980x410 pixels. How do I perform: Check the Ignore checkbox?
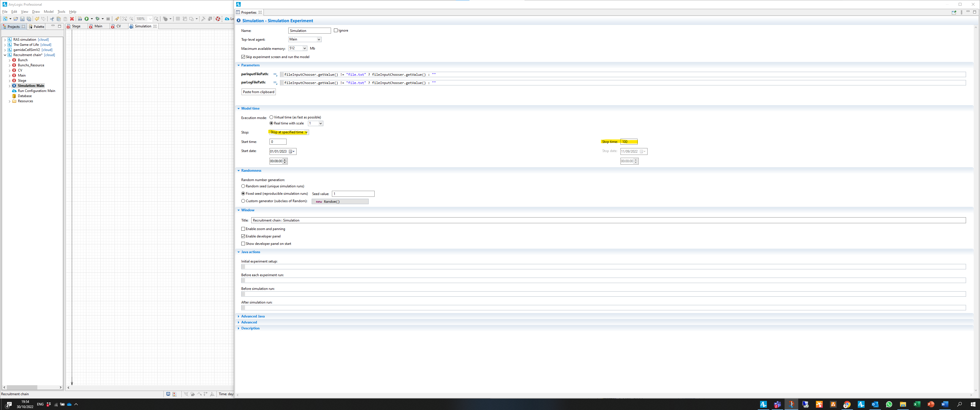[336, 30]
